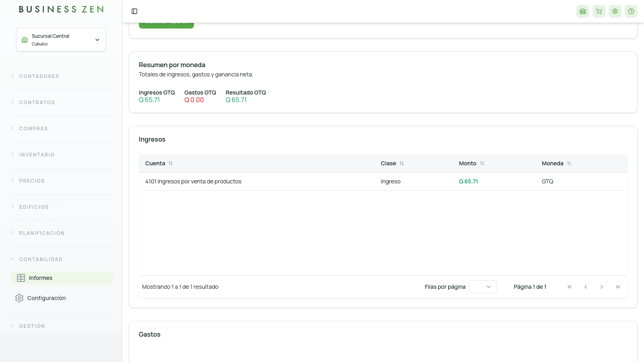The image size is (644, 362).
Task: Click the Sucursal Central building icon
Action: point(25,40)
